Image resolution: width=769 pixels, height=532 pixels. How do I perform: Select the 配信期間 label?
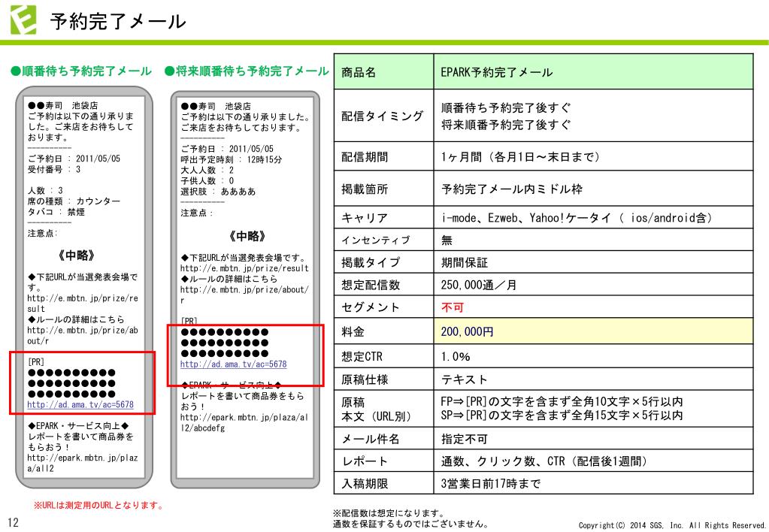click(365, 157)
